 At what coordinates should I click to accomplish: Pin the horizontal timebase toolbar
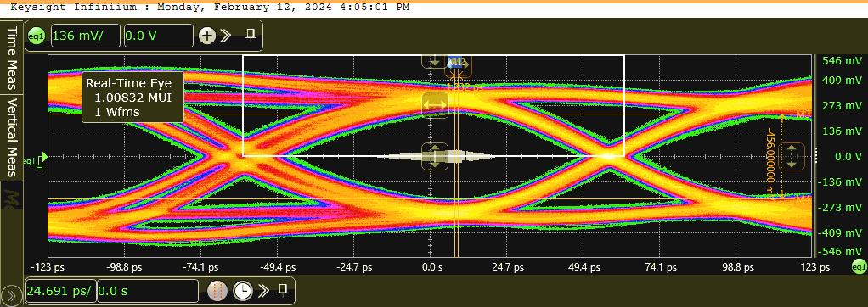point(282,289)
